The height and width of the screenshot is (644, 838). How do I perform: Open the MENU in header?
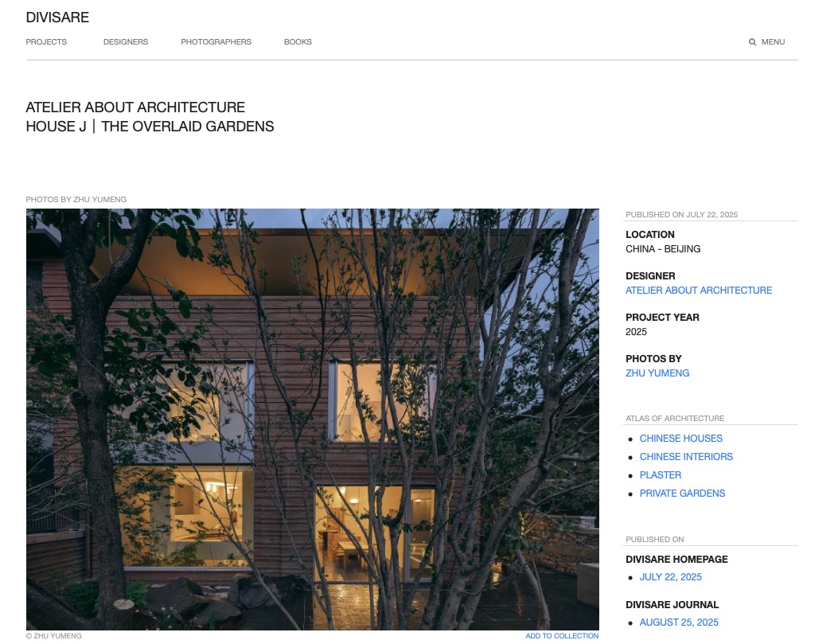(x=773, y=41)
